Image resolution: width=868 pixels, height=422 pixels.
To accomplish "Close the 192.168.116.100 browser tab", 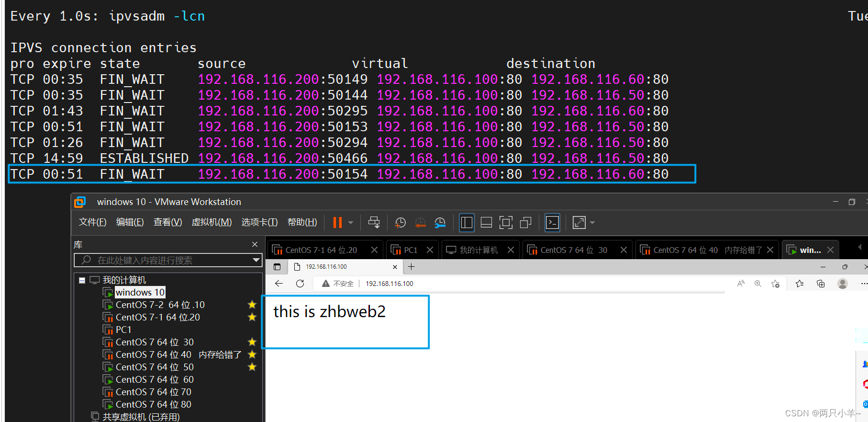I will (395, 267).
